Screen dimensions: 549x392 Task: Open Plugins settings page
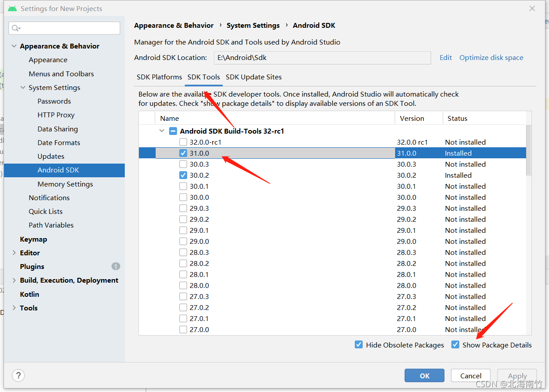32,266
